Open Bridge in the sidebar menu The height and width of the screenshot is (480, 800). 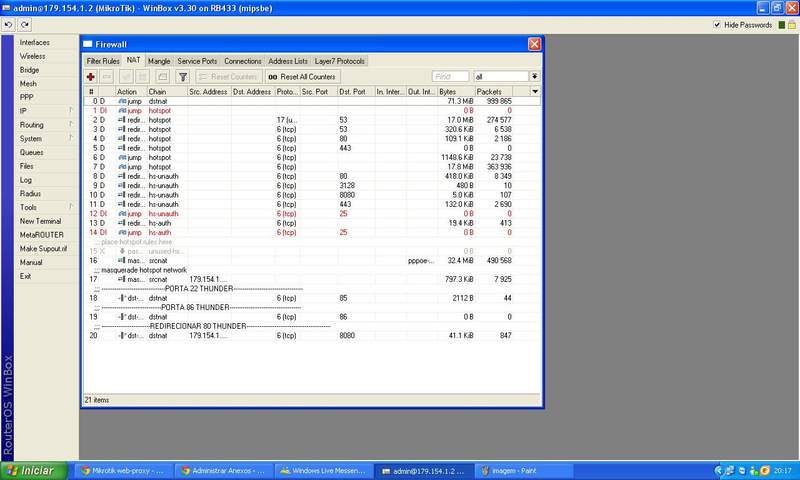(x=30, y=70)
